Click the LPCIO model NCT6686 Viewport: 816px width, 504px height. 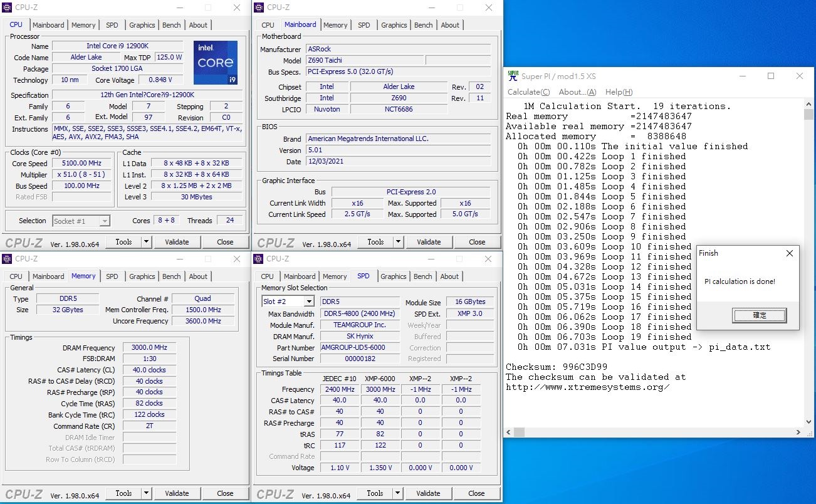[399, 109]
